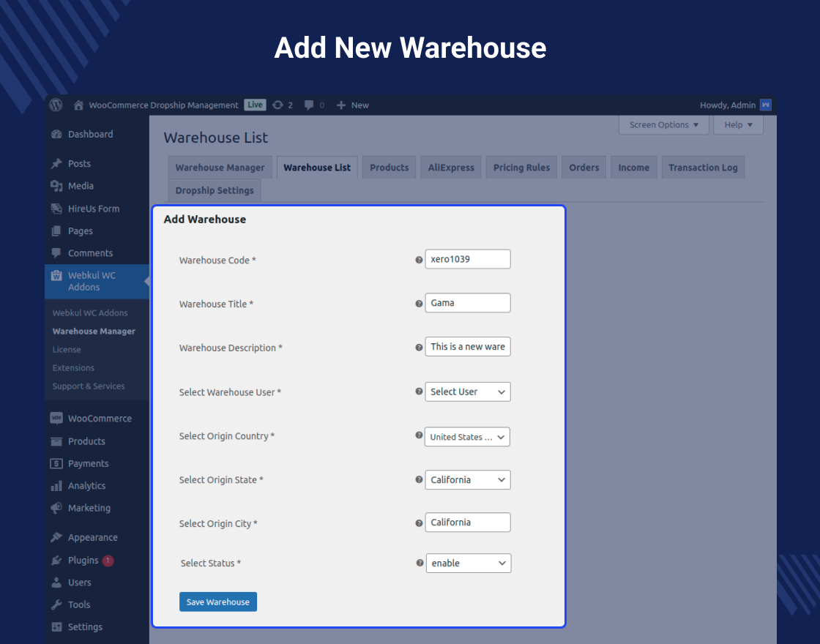Click help icon beside Warehouse Code field
Screen dimensions: 820x644
point(419,260)
